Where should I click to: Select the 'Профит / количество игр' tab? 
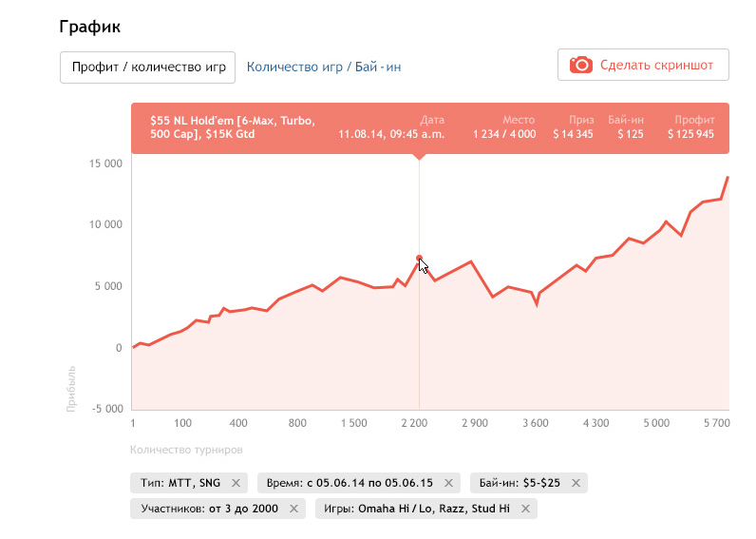pyautogui.click(x=147, y=67)
